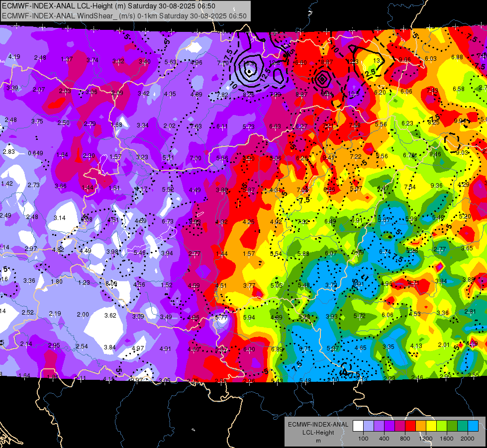Click the wind shear value 5.72

click(x=359, y=316)
